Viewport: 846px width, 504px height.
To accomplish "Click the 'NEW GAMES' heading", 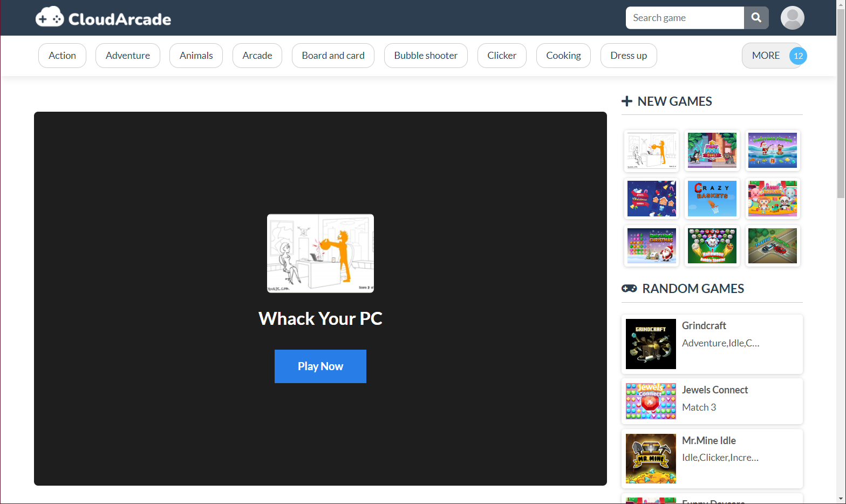I will [675, 101].
